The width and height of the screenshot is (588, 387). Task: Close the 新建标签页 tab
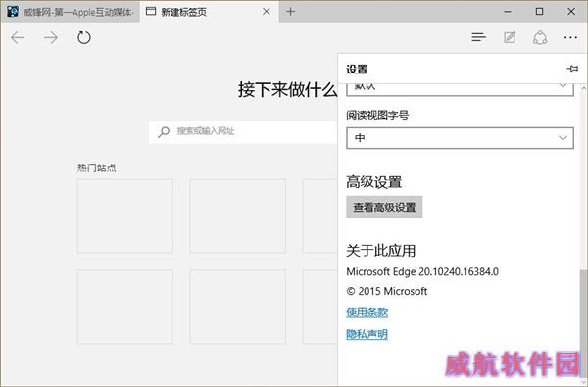point(267,12)
